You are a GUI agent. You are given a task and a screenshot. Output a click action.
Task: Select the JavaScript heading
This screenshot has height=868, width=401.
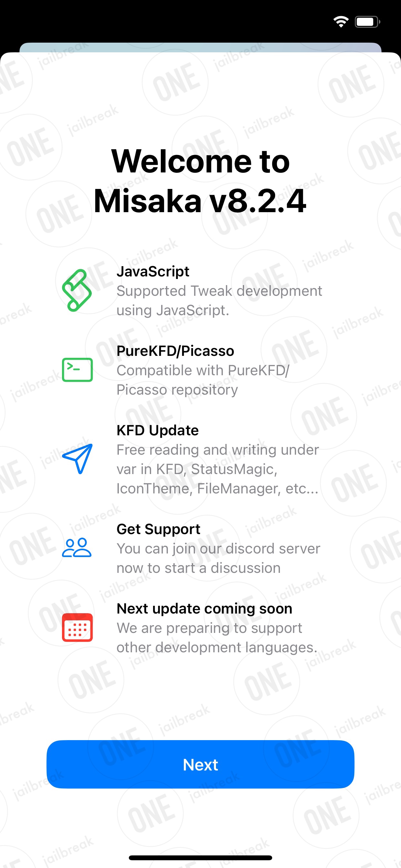coord(153,272)
